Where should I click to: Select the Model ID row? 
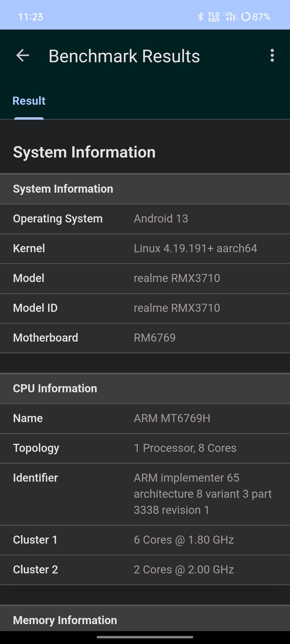tap(145, 308)
